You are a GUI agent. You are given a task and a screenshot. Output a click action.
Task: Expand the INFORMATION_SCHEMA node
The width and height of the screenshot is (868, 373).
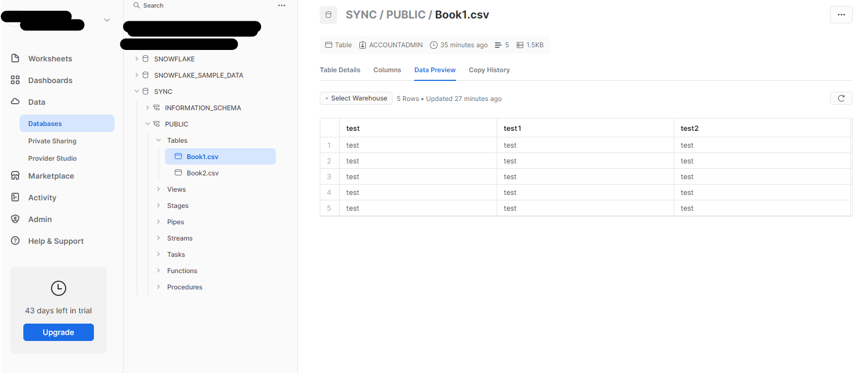pyautogui.click(x=148, y=108)
